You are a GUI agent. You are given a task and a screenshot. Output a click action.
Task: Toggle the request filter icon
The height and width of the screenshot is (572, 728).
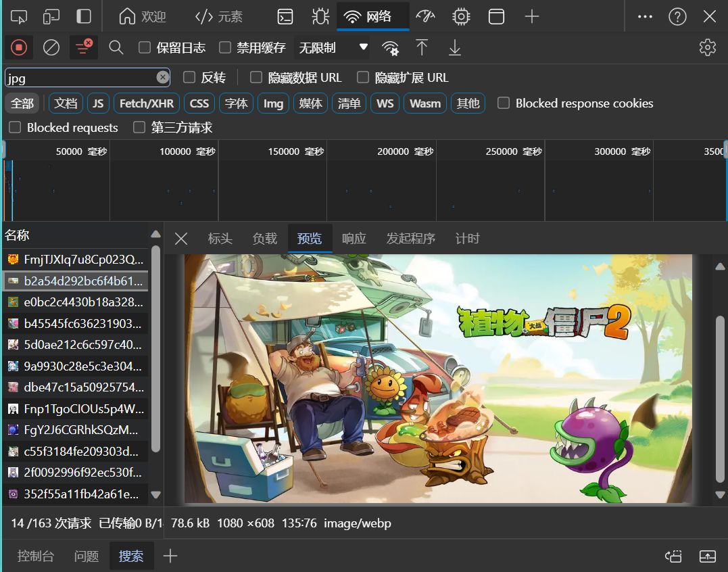coord(84,47)
